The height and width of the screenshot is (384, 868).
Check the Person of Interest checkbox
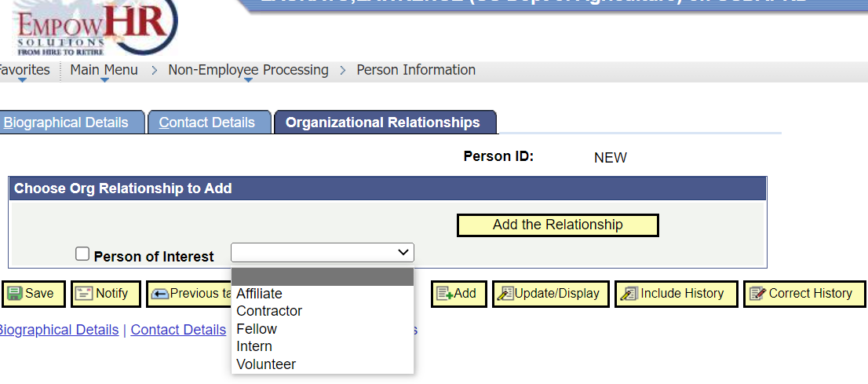pyautogui.click(x=82, y=254)
